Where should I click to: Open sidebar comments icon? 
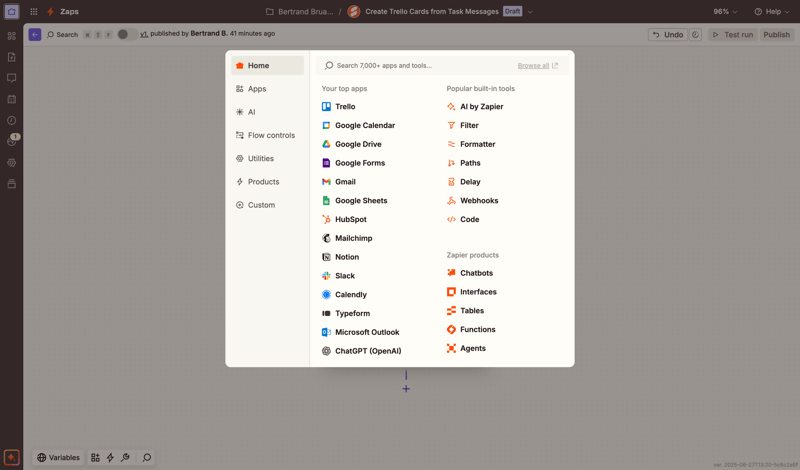pos(11,78)
